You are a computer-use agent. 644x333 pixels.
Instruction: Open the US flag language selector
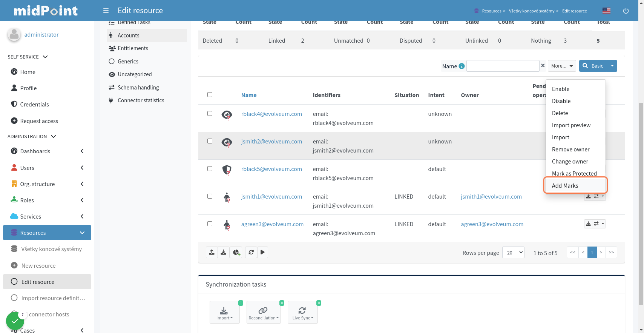click(x=606, y=11)
